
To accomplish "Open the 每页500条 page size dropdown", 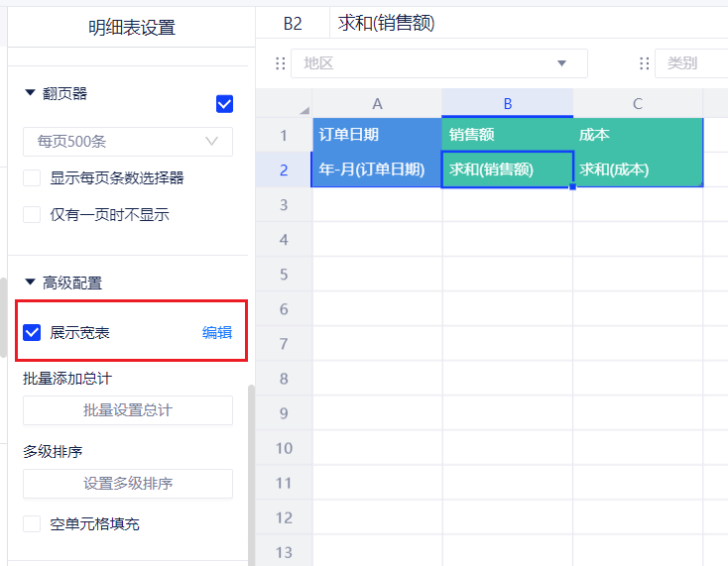I will point(128,142).
